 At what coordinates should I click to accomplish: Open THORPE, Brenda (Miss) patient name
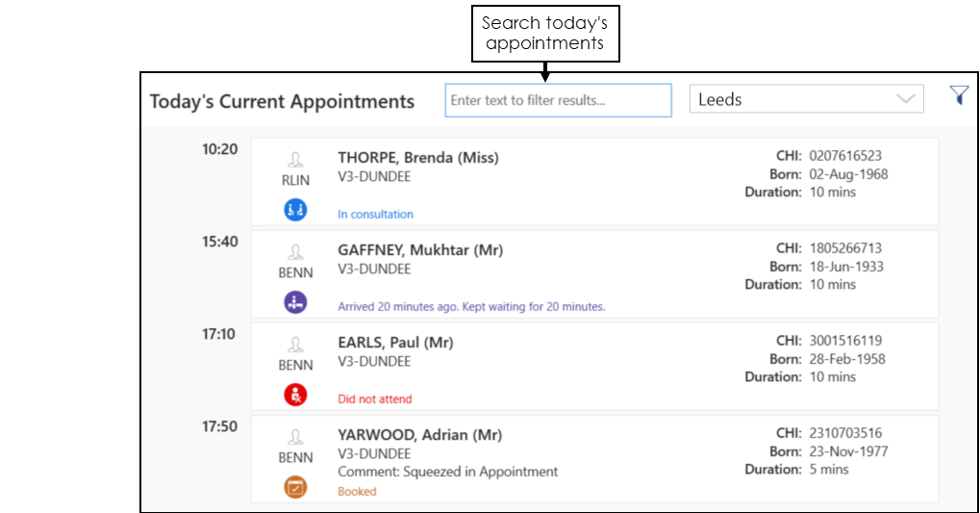417,158
